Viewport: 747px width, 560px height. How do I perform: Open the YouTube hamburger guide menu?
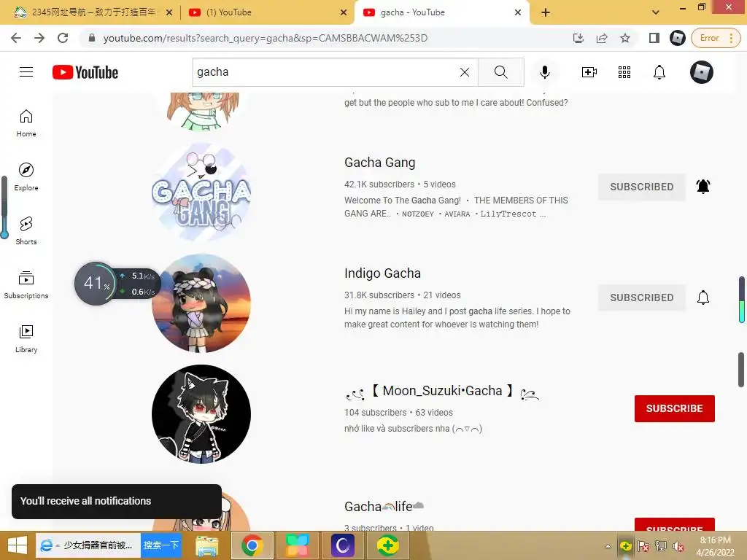pos(26,72)
